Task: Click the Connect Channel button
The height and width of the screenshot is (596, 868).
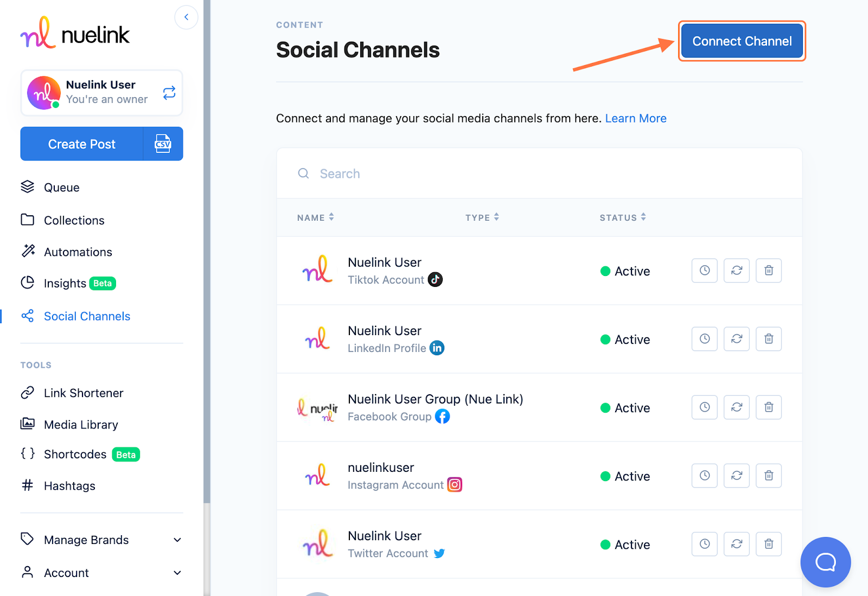Action: pyautogui.click(x=742, y=41)
